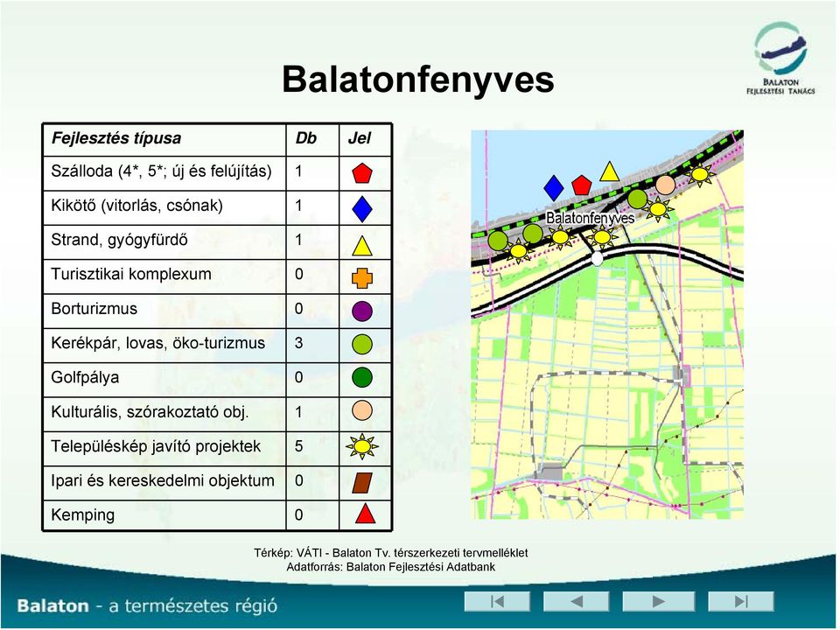Advance to the next slide
840x630 pixels.
tap(658, 601)
